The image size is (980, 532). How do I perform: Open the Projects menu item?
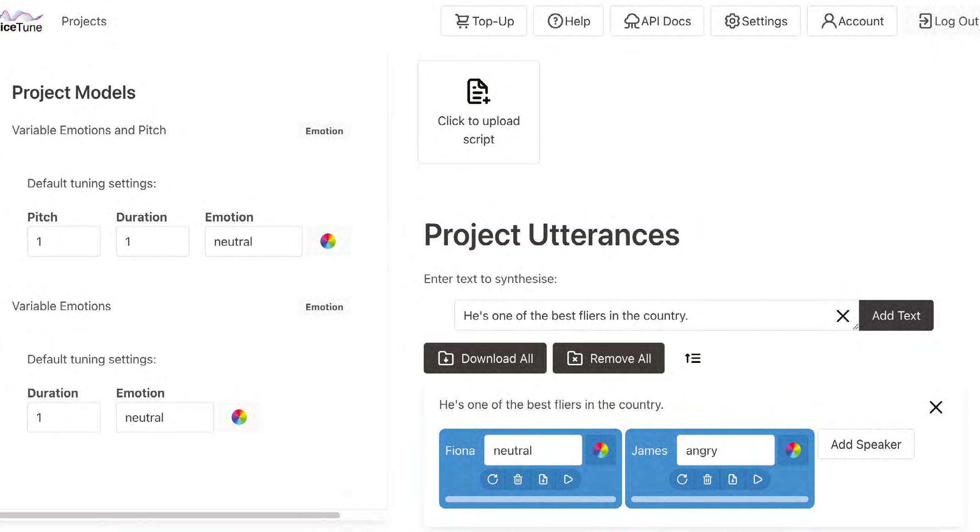click(x=84, y=21)
